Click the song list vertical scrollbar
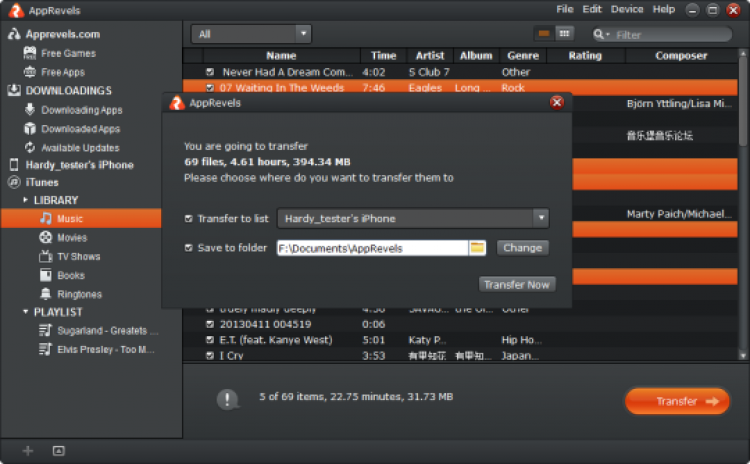This screenshot has width=750, height=464. tap(742, 100)
